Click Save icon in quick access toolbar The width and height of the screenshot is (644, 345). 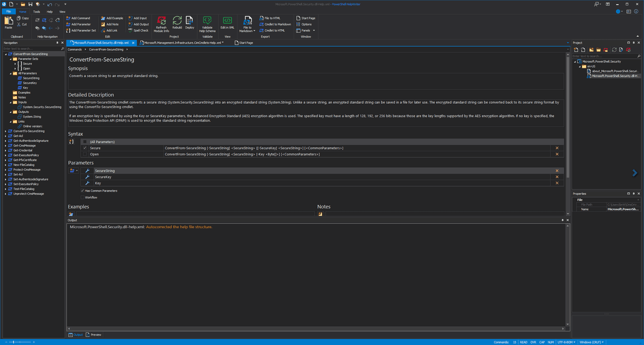point(30,4)
